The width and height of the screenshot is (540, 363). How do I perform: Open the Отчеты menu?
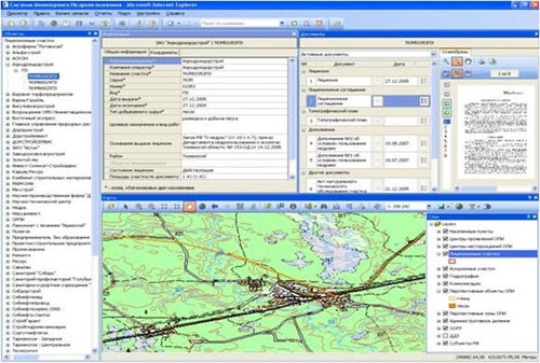click(103, 13)
